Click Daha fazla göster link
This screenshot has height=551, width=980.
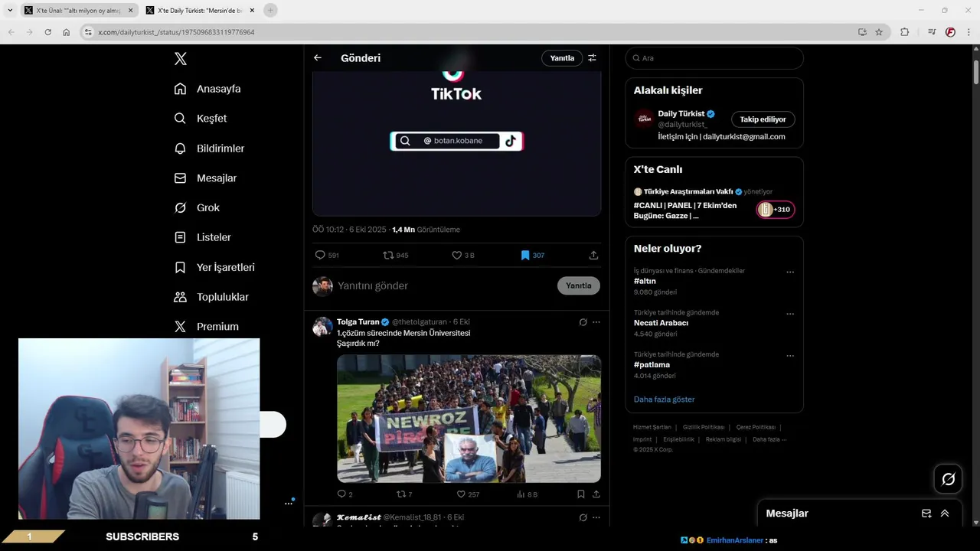[x=665, y=399]
